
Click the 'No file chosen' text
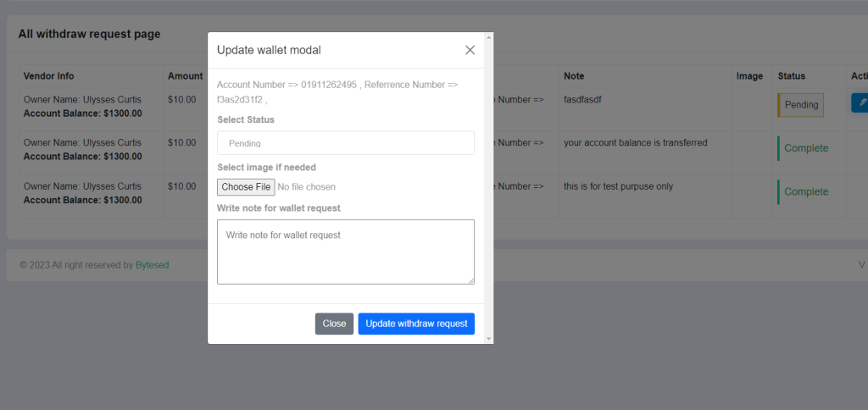click(x=306, y=187)
